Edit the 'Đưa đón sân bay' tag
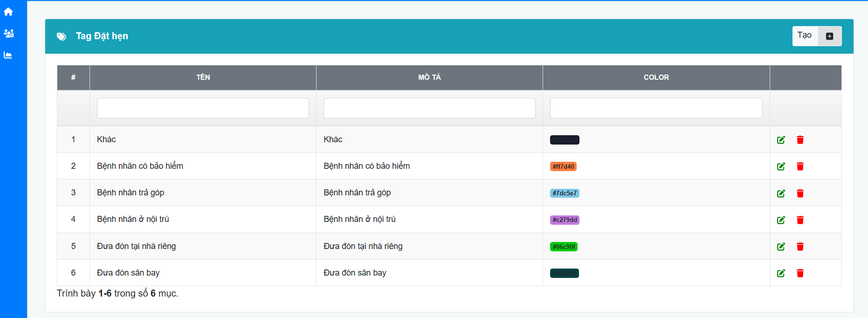This screenshot has height=318, width=868. point(781,273)
